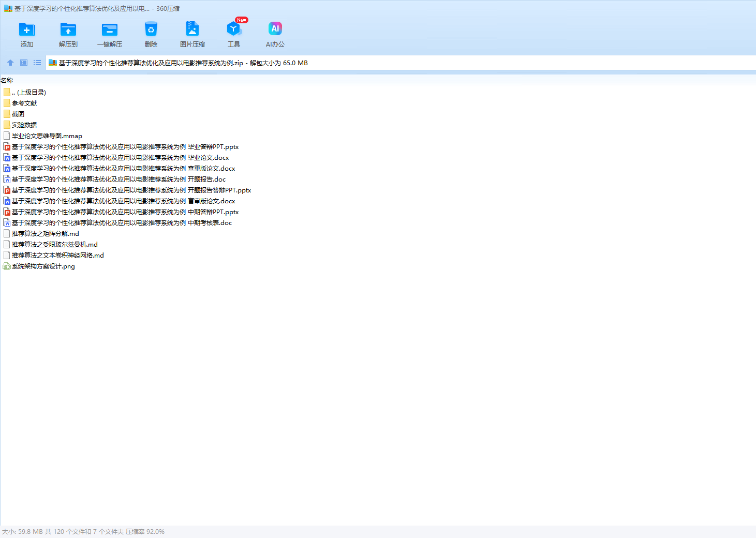Click the 名称 column header
Screen dimensions: 756x538
coord(7,81)
